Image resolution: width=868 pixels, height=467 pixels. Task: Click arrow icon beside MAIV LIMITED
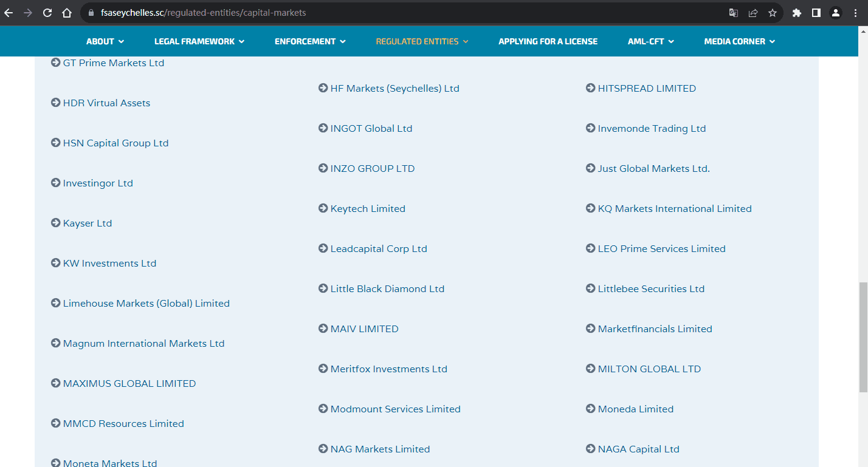coord(323,329)
